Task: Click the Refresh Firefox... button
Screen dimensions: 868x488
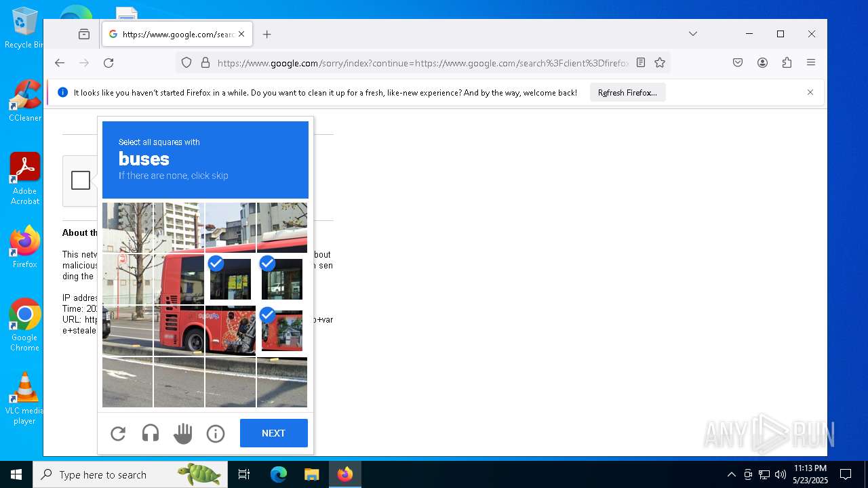Action: pyautogui.click(x=627, y=93)
